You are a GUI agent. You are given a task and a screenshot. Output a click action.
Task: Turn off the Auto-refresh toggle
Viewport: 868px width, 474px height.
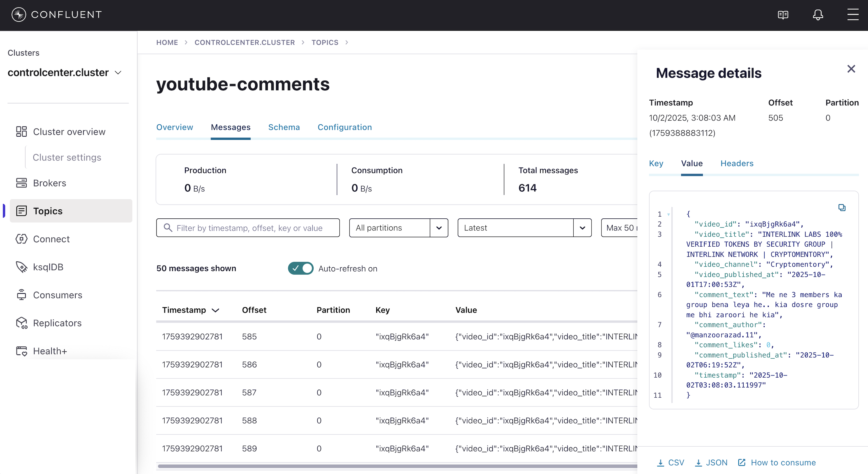pos(300,269)
